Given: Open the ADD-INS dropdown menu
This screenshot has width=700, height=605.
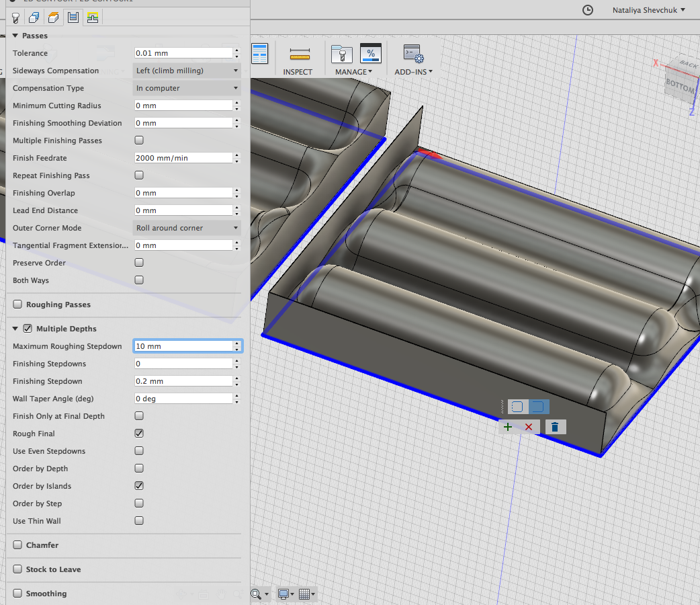Looking at the screenshot, I should tap(413, 71).
